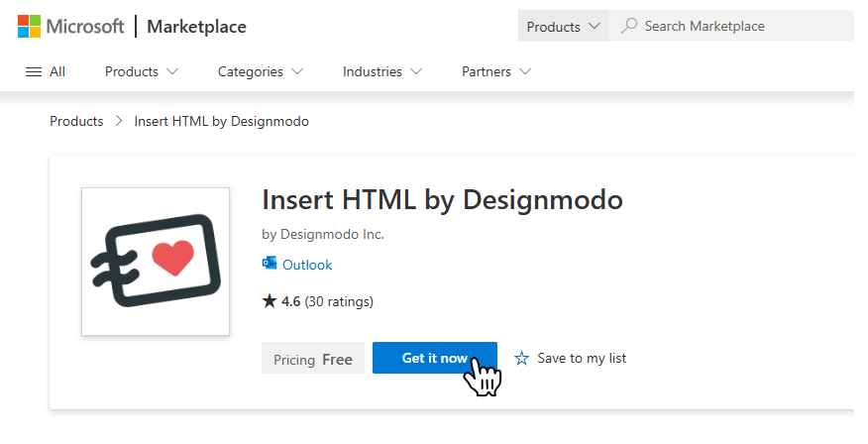
Task: Follow the Outlook product link
Action: pyautogui.click(x=307, y=265)
